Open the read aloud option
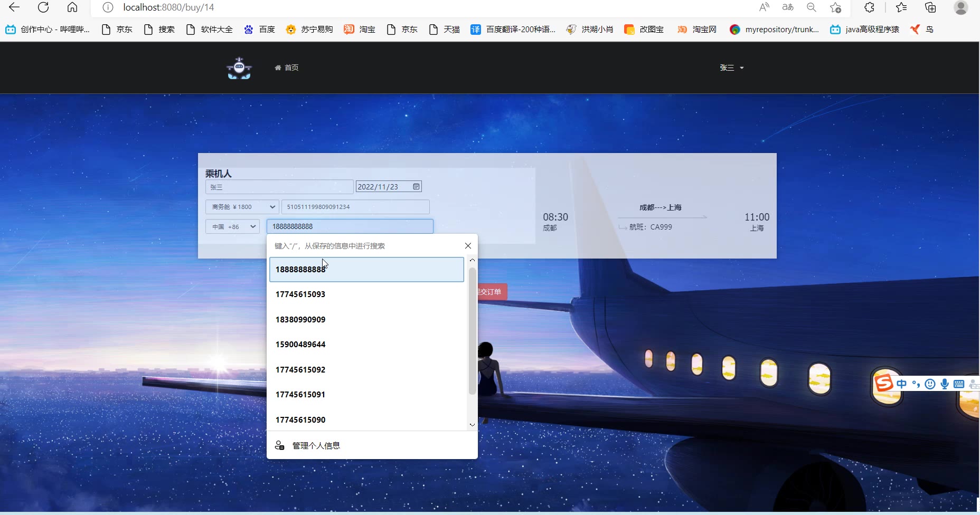Screen dimensions: 980x515 click(x=764, y=7)
